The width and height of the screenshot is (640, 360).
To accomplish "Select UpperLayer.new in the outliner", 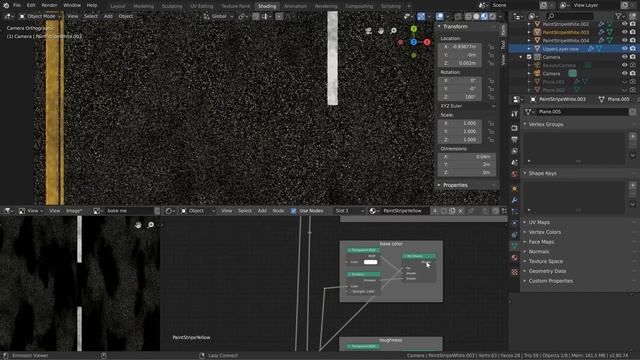I will pyautogui.click(x=560, y=49).
